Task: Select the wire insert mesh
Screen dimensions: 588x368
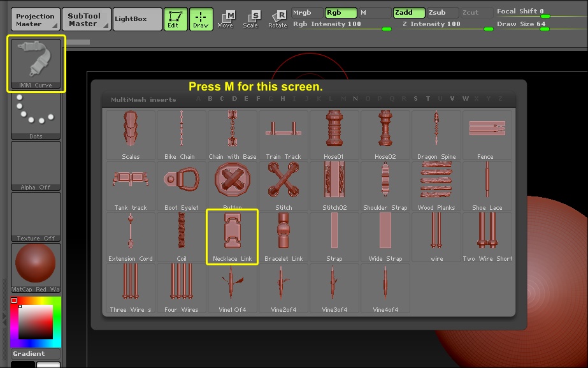Action: coord(436,237)
